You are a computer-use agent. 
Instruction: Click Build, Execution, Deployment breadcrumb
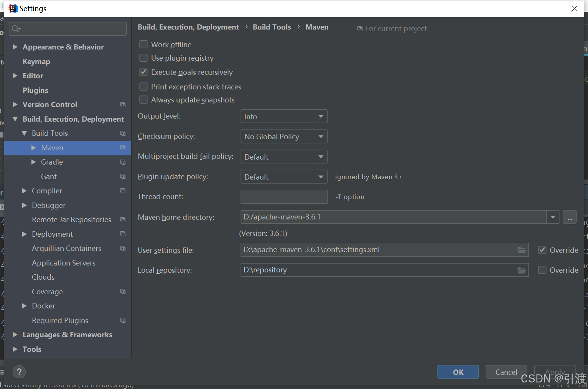(x=188, y=27)
